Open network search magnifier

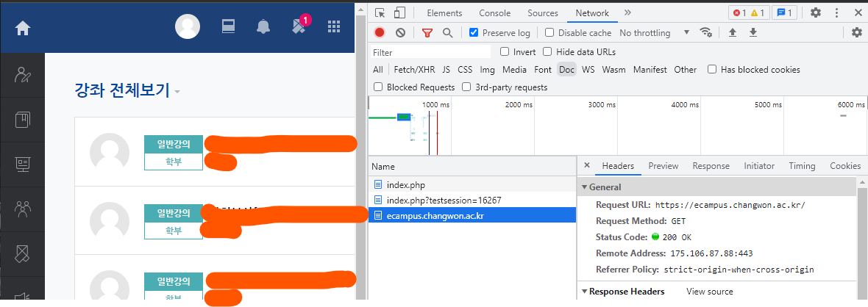(x=448, y=32)
